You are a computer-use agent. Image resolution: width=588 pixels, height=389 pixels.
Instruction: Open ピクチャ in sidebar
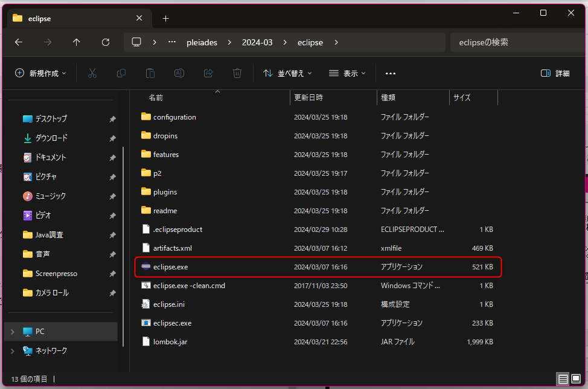tap(46, 177)
